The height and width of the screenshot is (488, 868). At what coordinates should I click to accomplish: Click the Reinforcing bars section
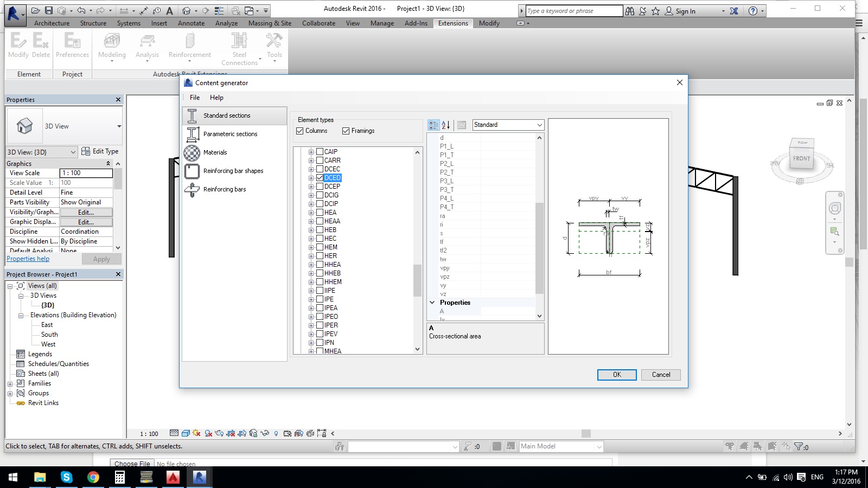(226, 189)
